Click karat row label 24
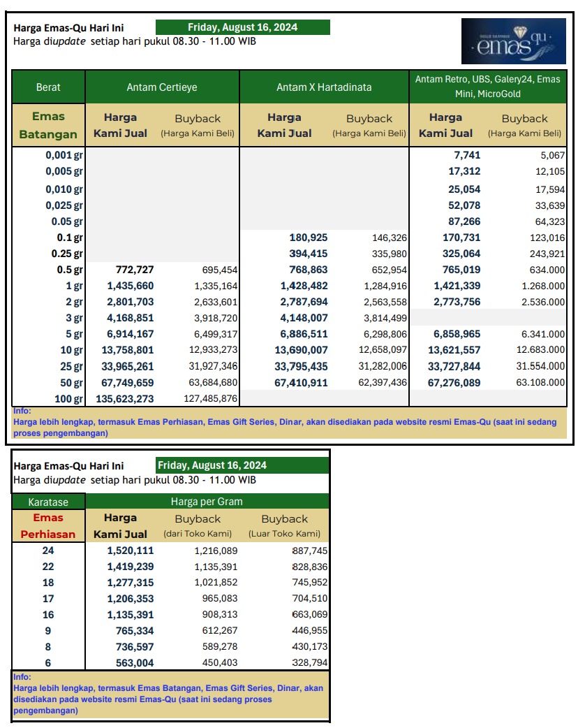 (x=48, y=551)
